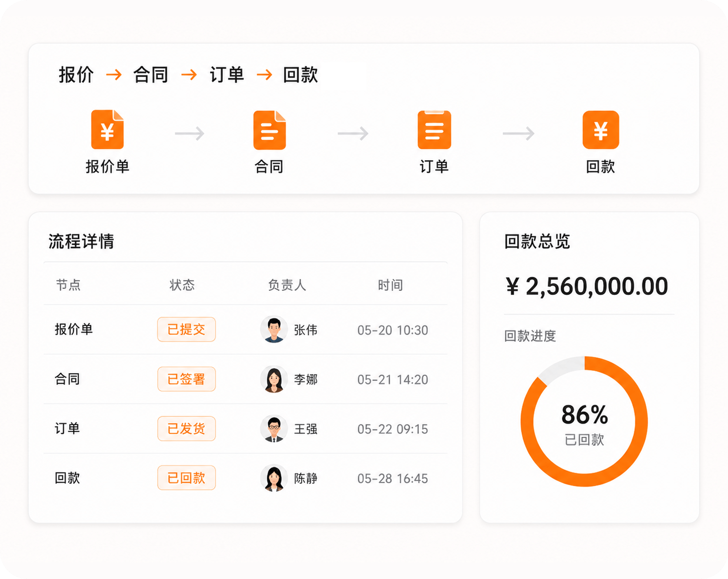Viewport: 728px width, 579px height.
Task: Click the 回款进度 label
Action: (x=530, y=336)
